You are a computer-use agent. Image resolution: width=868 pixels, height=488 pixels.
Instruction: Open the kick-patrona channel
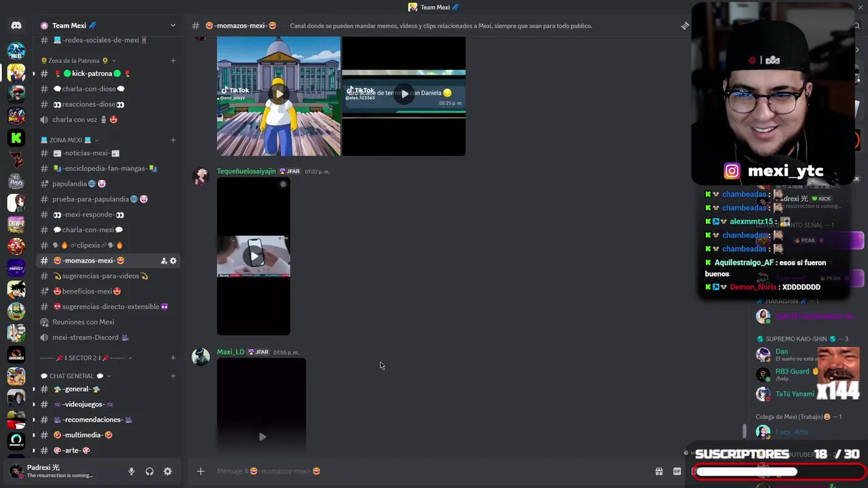coord(107,73)
